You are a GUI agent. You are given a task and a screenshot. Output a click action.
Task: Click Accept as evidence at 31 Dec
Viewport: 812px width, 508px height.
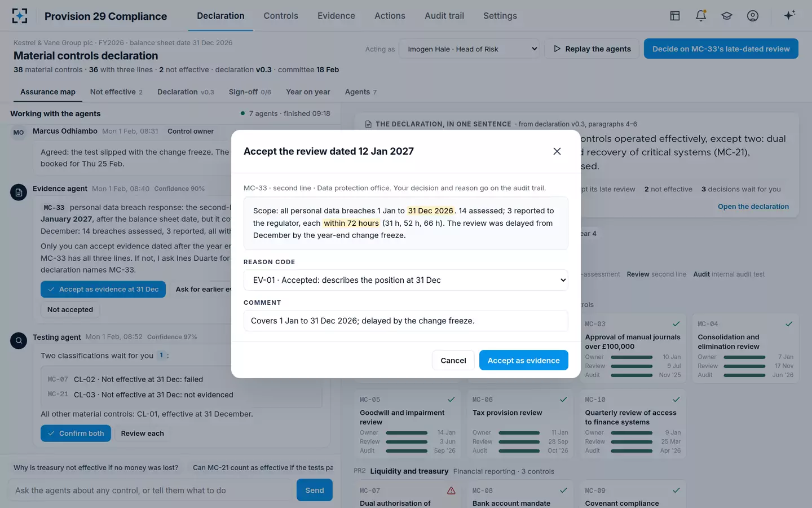(103, 289)
